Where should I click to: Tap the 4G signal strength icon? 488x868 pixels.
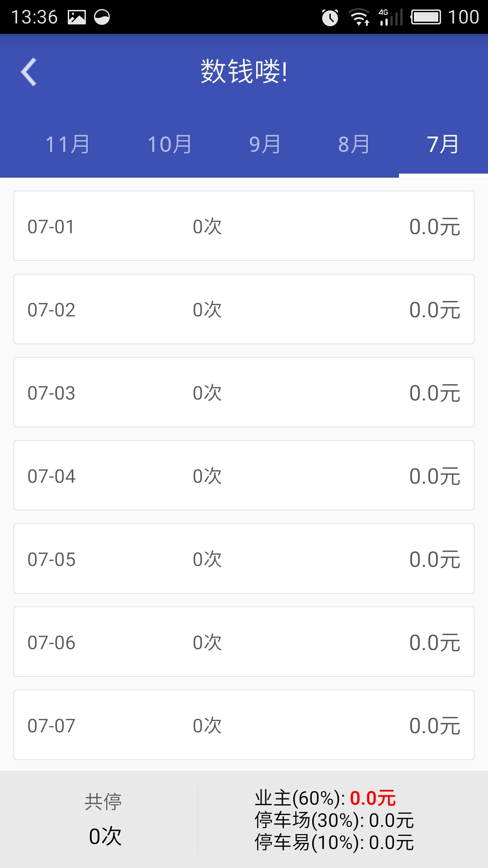click(390, 18)
